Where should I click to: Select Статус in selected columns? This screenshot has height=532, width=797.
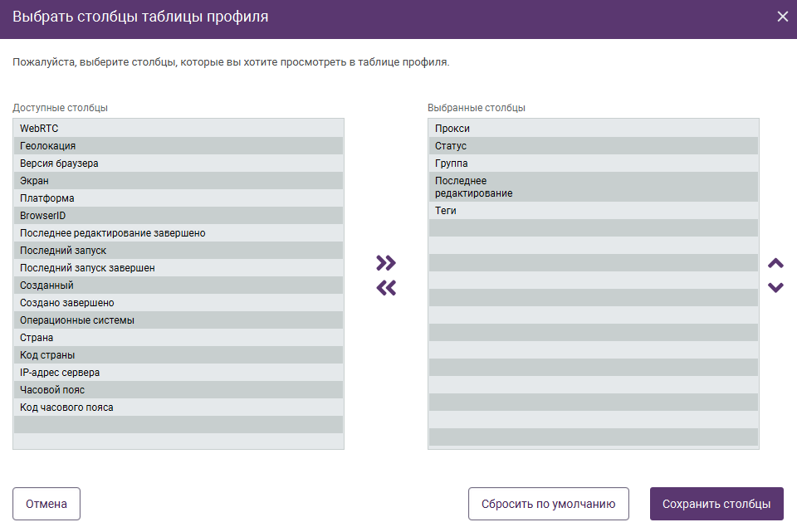tap(593, 146)
